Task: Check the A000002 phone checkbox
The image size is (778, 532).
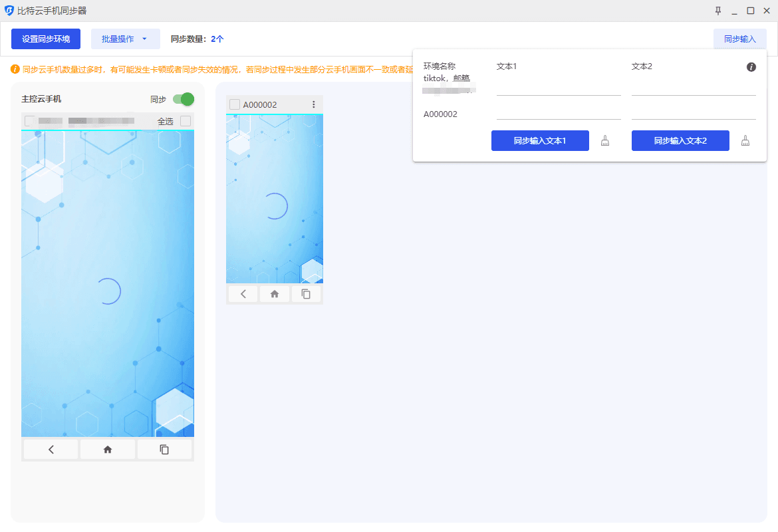Action: click(x=235, y=104)
